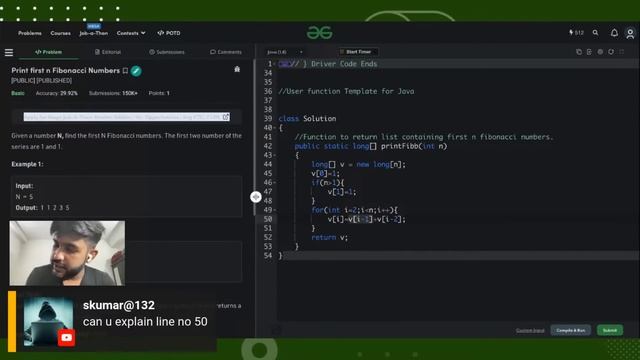640x360 pixels.
Task: Collapse code fold at line 46
Action: pyautogui.click(x=275, y=183)
